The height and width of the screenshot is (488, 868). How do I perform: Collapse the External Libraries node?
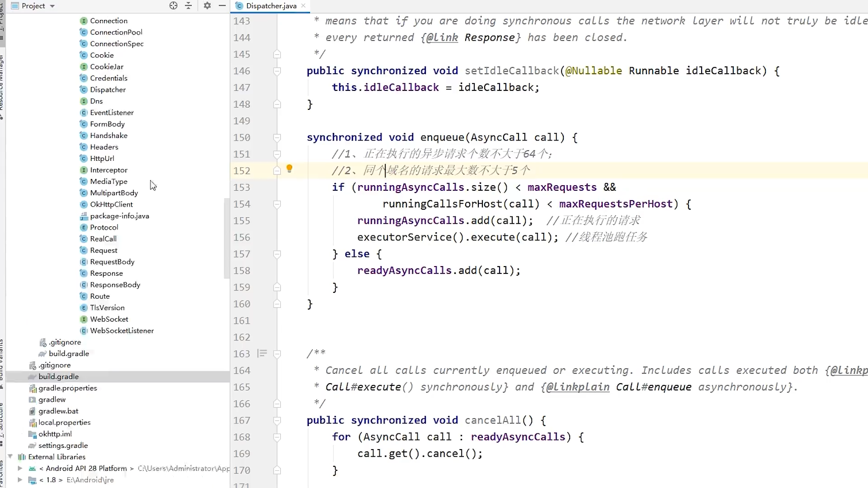(x=10, y=456)
